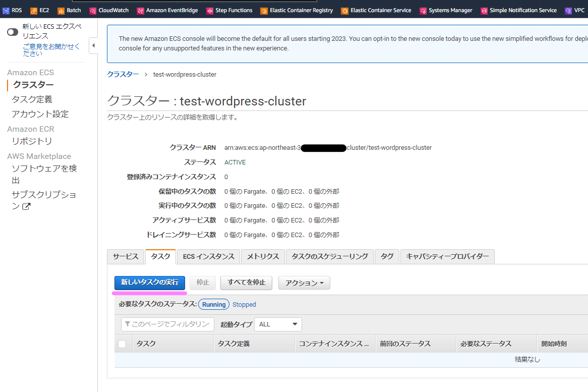The width and height of the screenshot is (588, 392).
Task: Open the Elastic Container Service icon
Action: pos(344,11)
